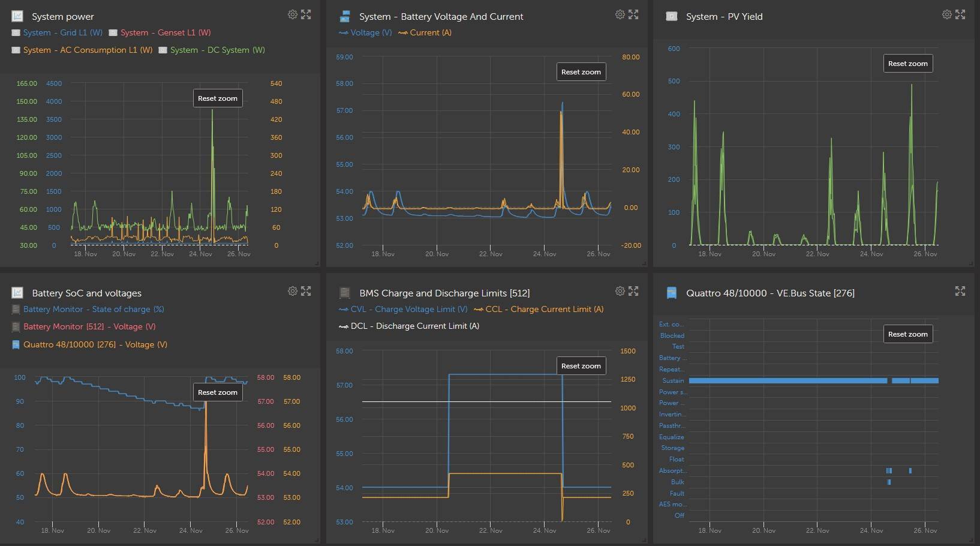This screenshot has width=980, height=546.
Task: Open settings gear for Battery SoC and voltages
Action: click(292, 291)
